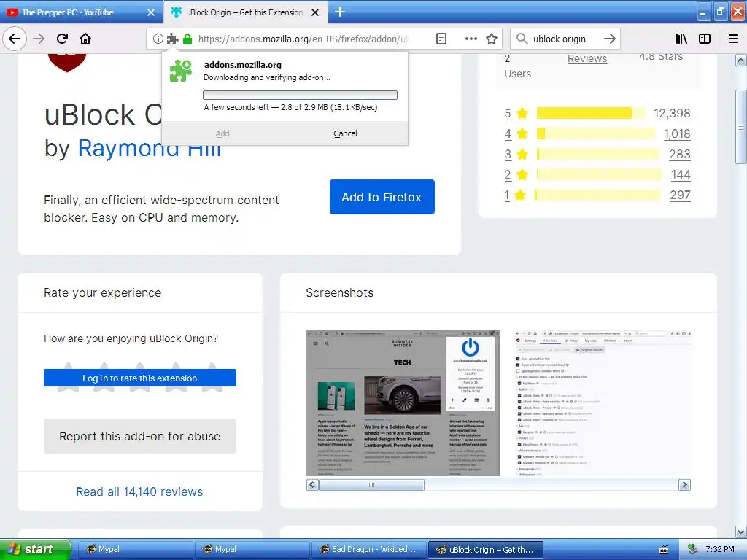Click the forward navigation arrow
This screenshot has height=560, width=747.
(39, 39)
